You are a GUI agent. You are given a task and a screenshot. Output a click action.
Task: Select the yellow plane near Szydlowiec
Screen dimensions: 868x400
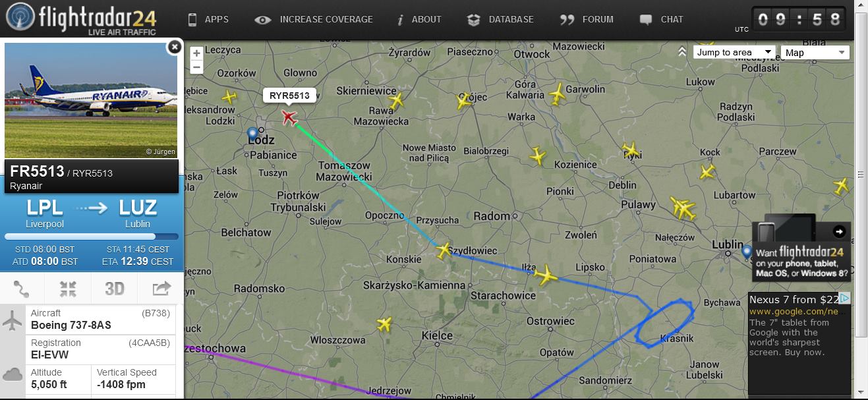[444, 250]
